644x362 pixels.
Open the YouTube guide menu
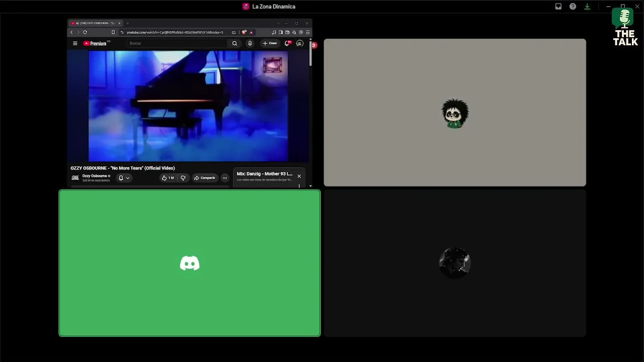click(x=75, y=43)
